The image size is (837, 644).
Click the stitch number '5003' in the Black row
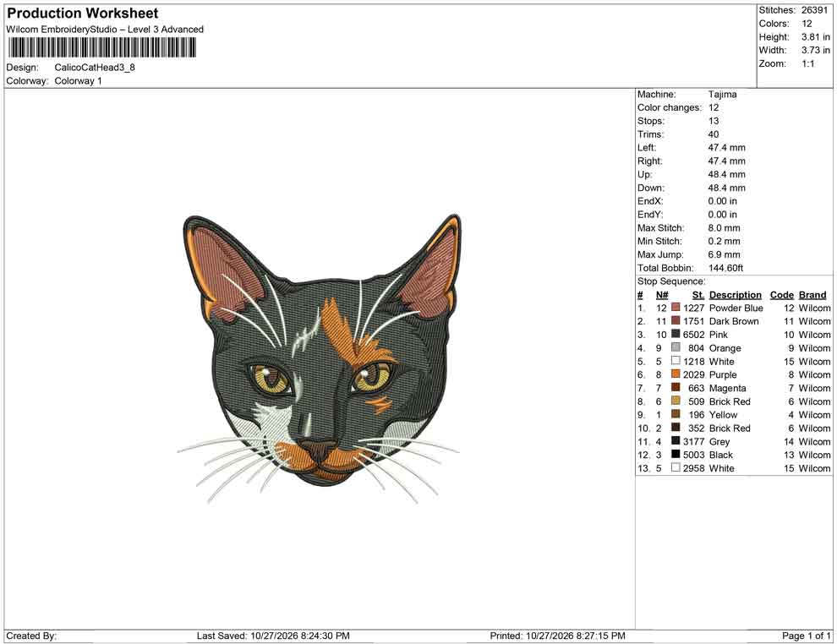[x=693, y=455]
